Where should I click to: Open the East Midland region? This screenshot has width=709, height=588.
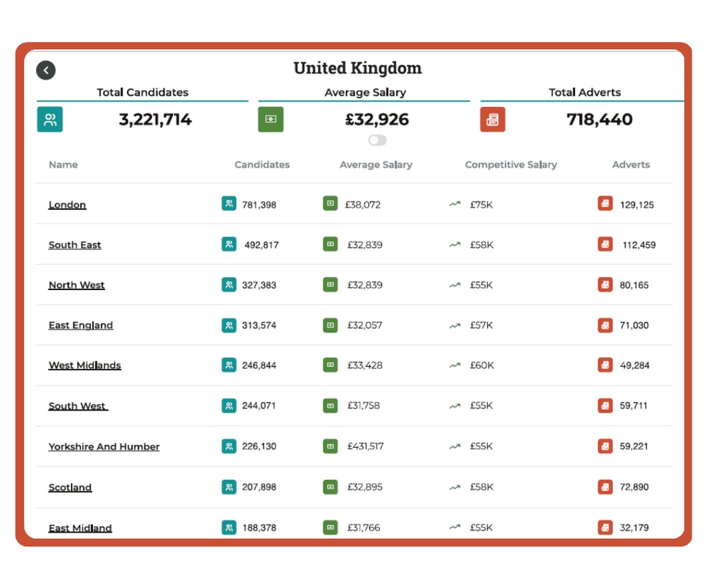pos(80,527)
